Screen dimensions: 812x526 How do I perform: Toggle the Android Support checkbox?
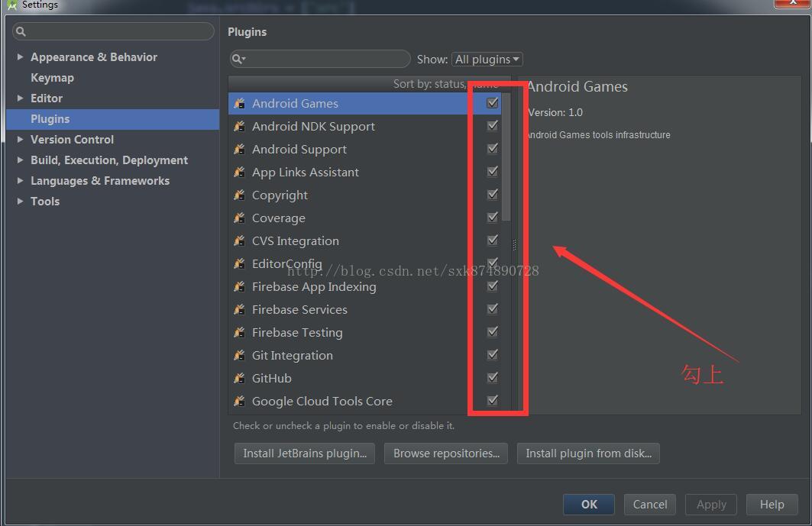(493, 149)
